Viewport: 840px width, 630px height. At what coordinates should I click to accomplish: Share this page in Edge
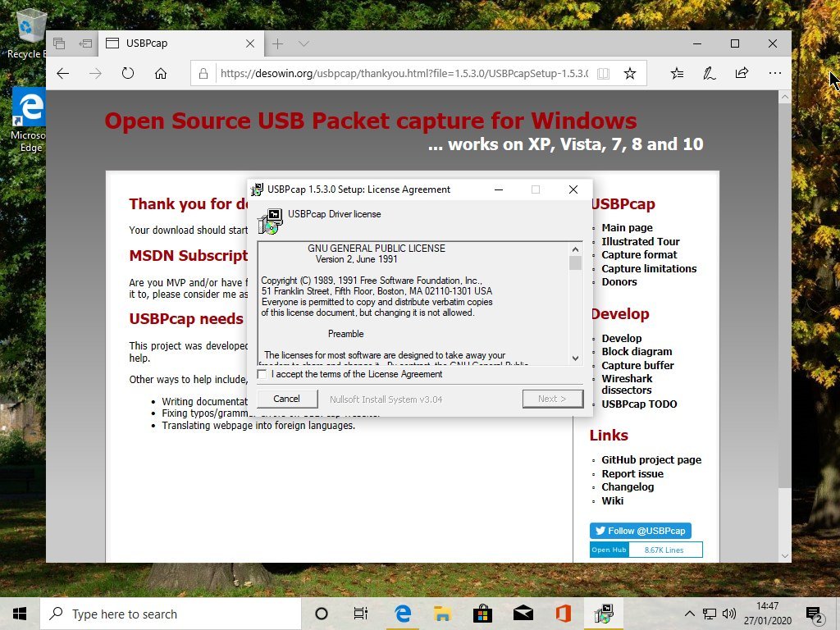coord(742,73)
